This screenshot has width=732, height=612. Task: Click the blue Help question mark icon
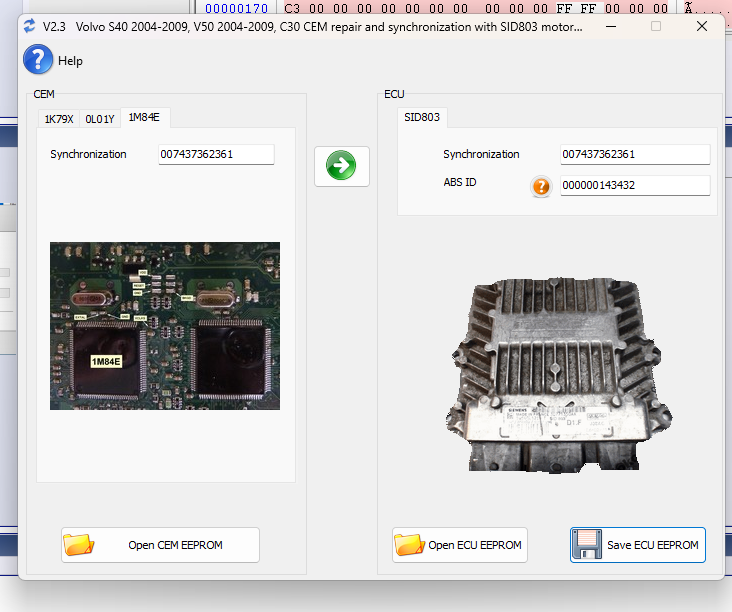tap(38, 60)
